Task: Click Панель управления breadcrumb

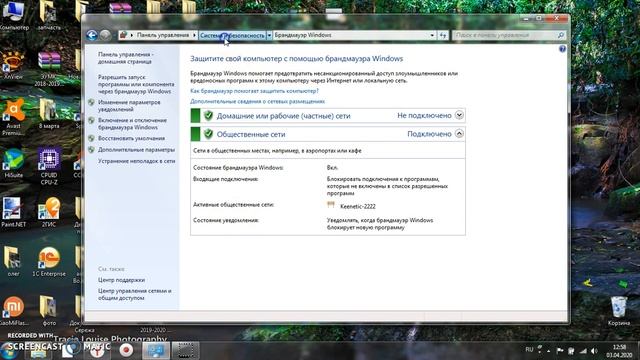Action: (163, 36)
